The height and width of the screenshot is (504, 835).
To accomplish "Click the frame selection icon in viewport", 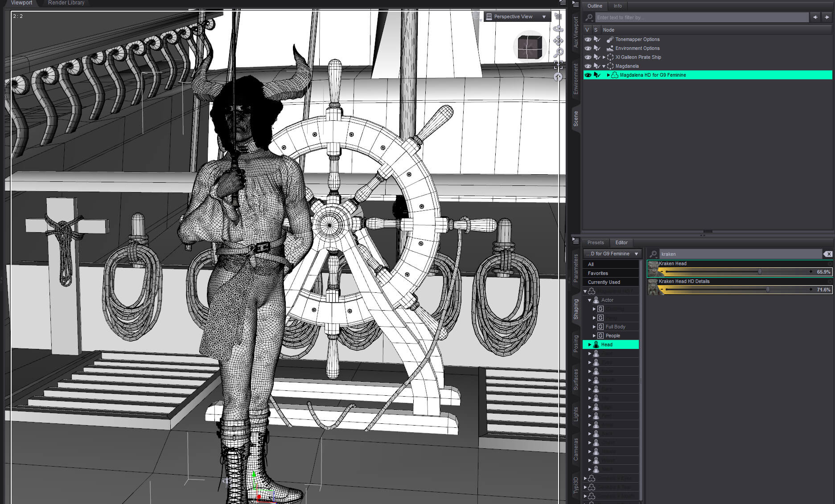I will 558,65.
